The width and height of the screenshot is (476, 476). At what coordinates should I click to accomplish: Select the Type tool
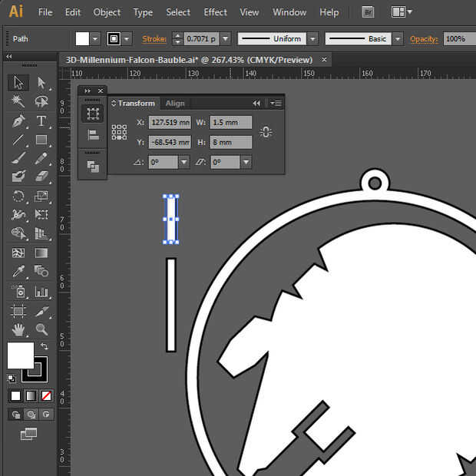click(x=41, y=121)
